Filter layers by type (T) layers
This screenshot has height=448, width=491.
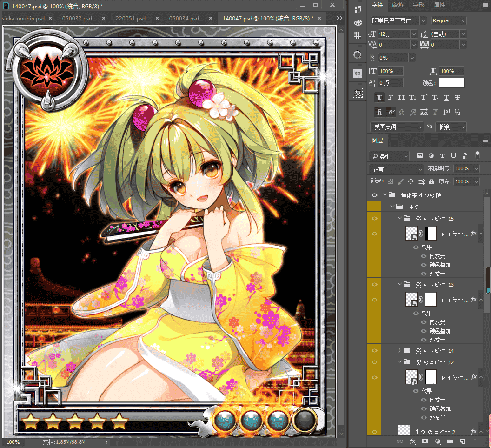(443, 156)
